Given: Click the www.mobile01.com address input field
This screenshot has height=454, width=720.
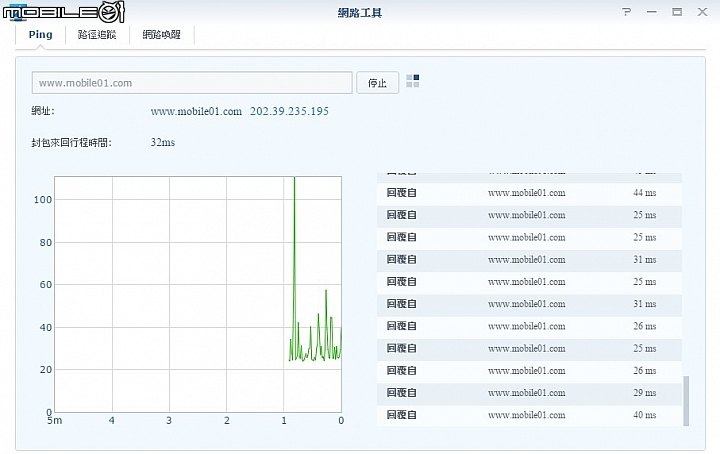Looking at the screenshot, I should [x=192, y=83].
